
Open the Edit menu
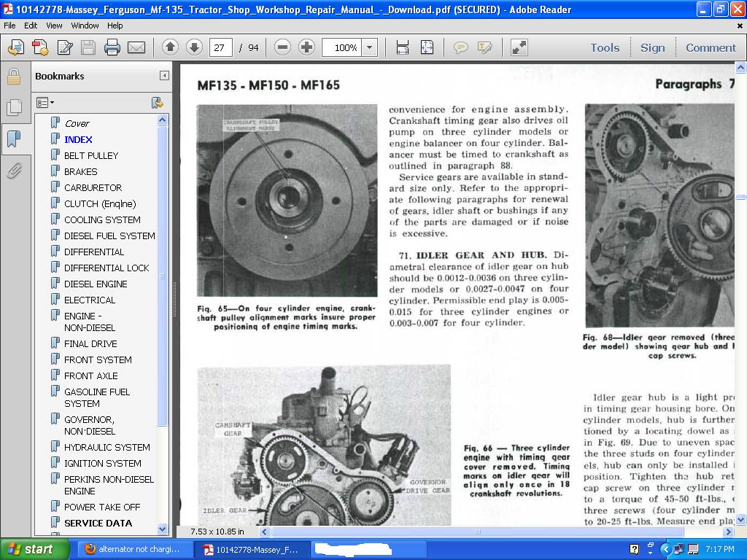[31, 26]
